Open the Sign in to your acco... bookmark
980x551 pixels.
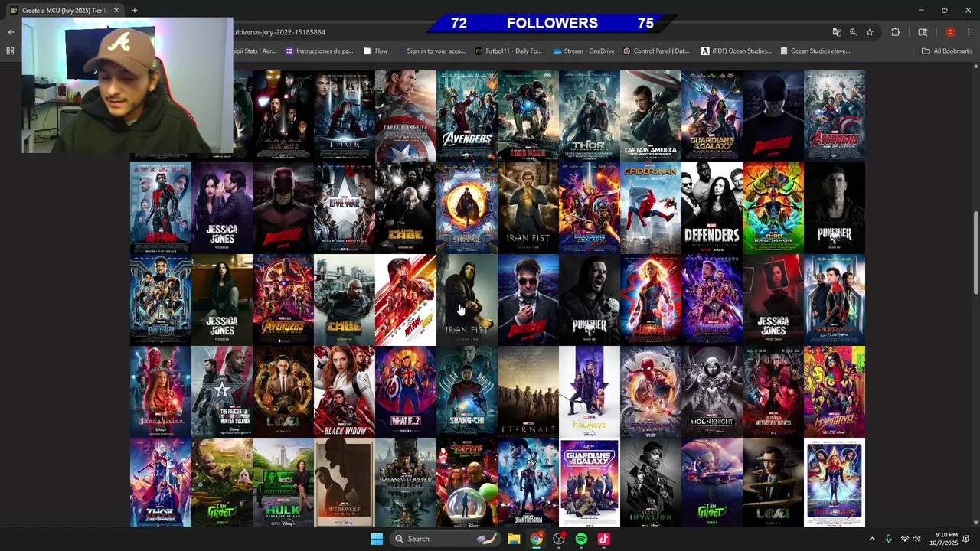[431, 51]
